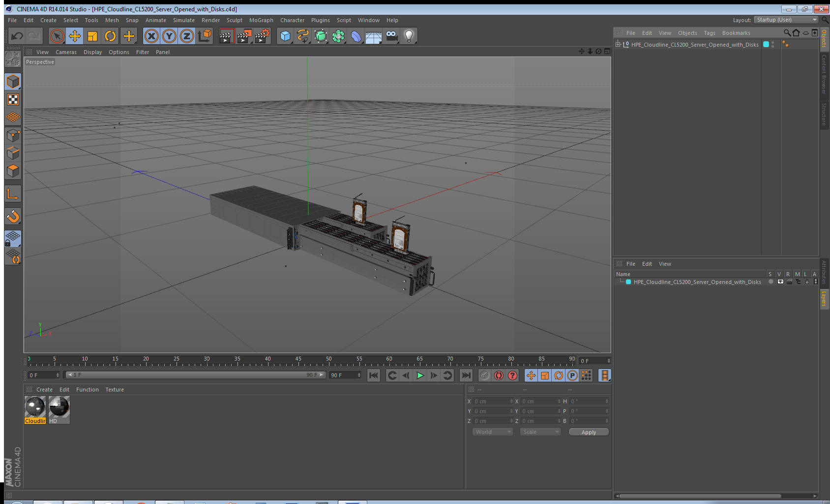The image size is (830, 504).
Task: Open the NURBS generator objects
Action: point(321,36)
